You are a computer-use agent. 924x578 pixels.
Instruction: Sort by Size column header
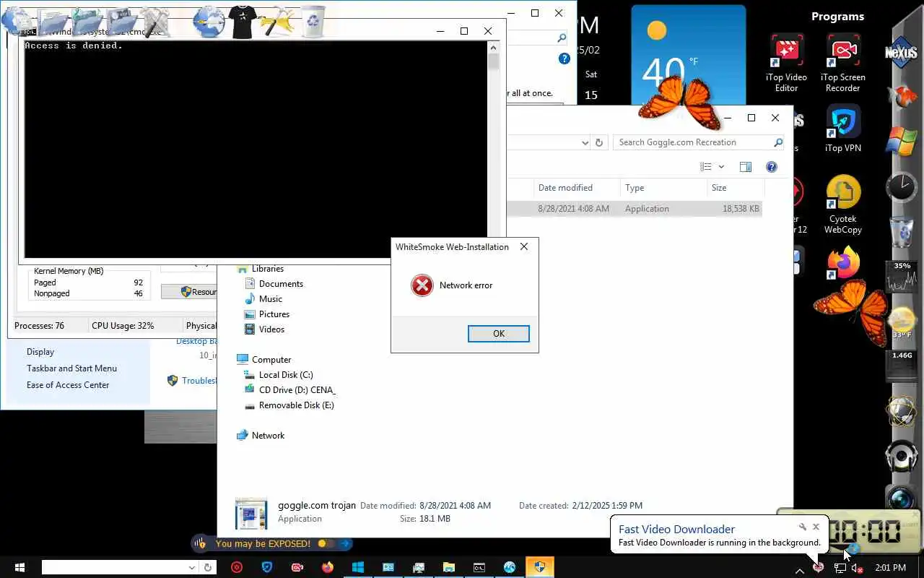tap(735, 188)
